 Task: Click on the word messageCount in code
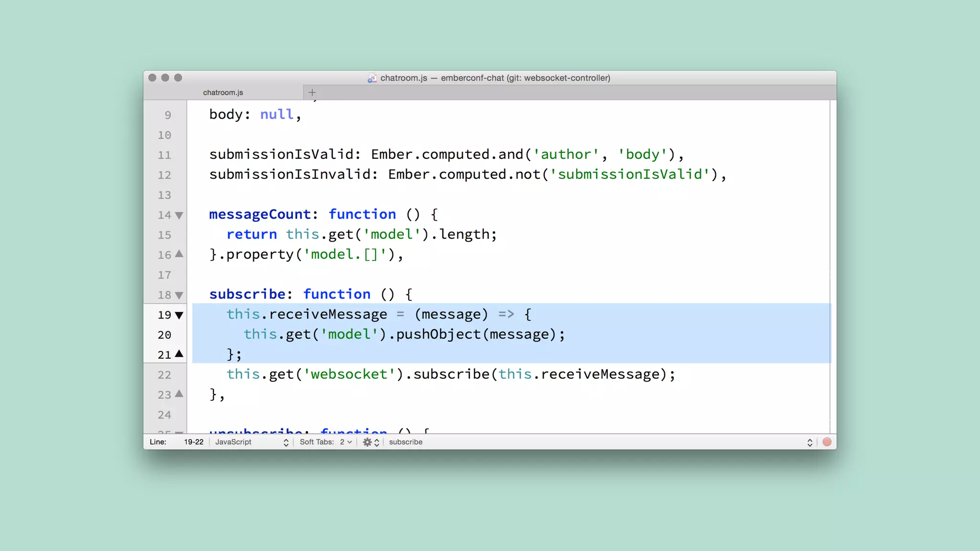260,214
